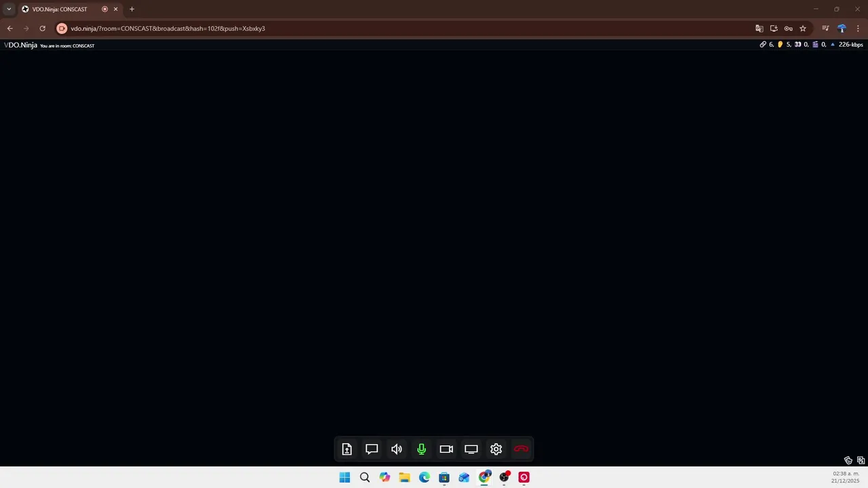Screen dimensions: 868x488
Task: Open the tab search dropdown
Action: click(9, 9)
